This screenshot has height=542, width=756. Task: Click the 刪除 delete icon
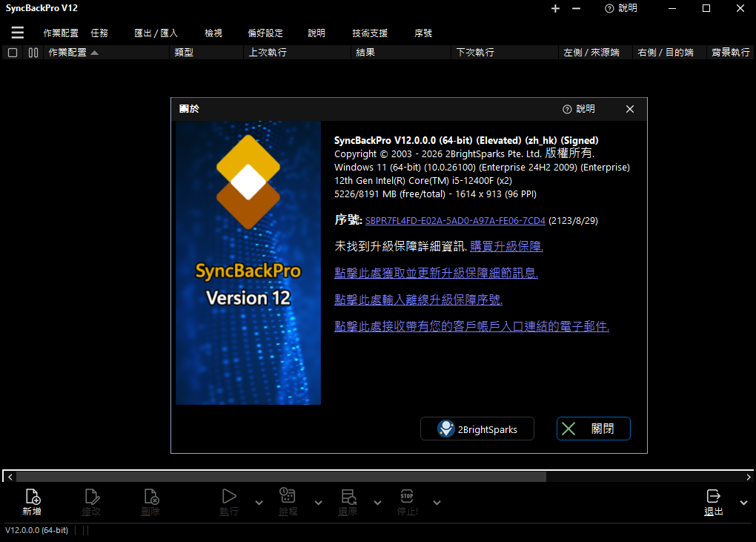[150, 502]
